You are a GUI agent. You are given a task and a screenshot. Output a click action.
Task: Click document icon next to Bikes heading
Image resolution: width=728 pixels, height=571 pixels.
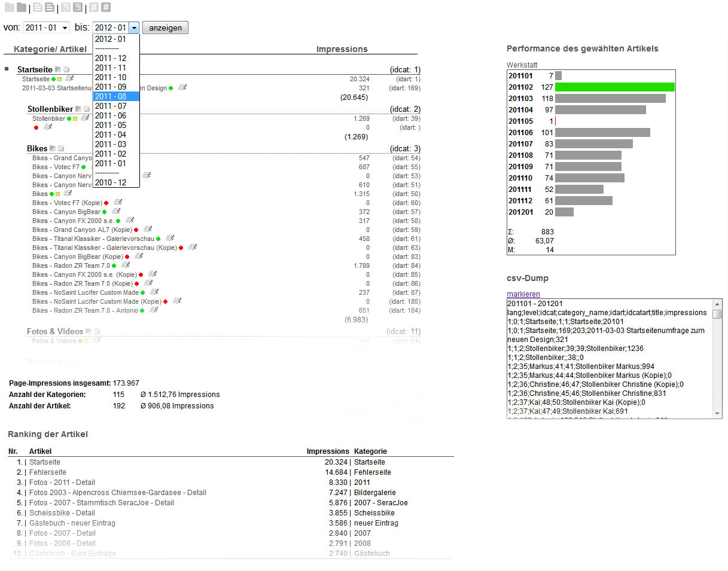[x=61, y=149]
